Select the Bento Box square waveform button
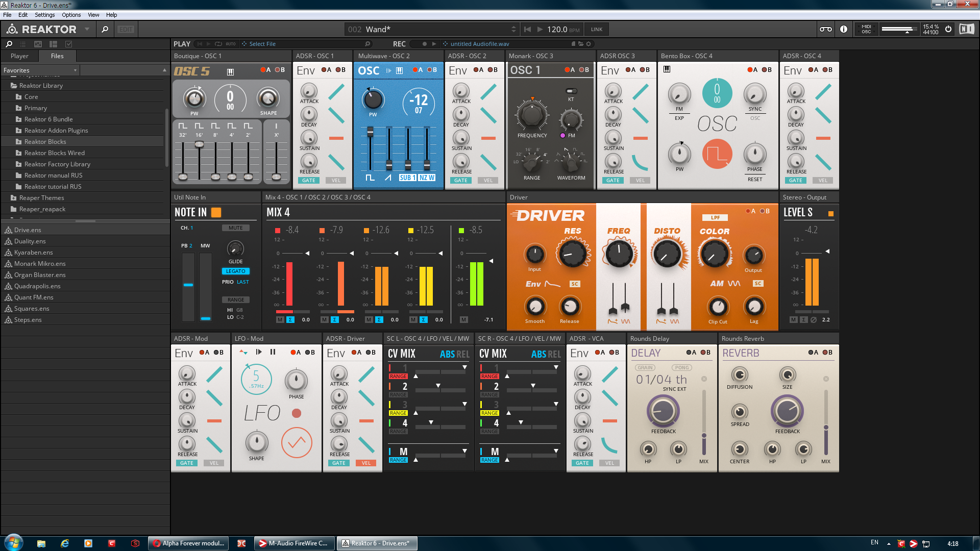This screenshot has width=980, height=551. coord(717,154)
